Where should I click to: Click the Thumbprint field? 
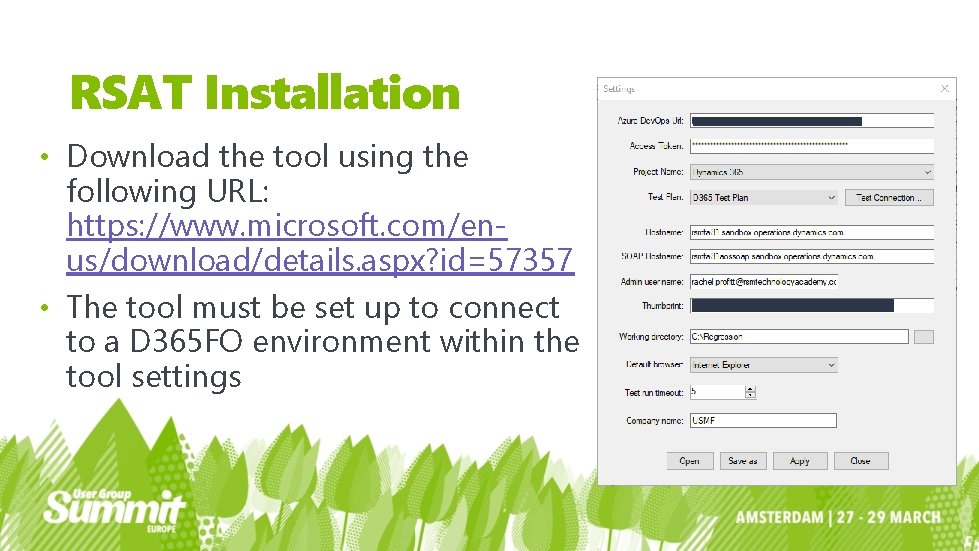[x=812, y=306]
